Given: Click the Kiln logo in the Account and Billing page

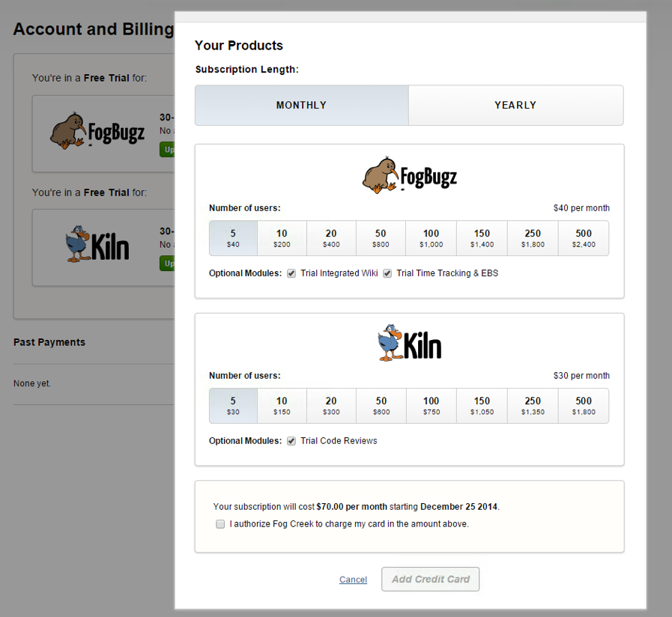Looking at the screenshot, I should [x=97, y=244].
